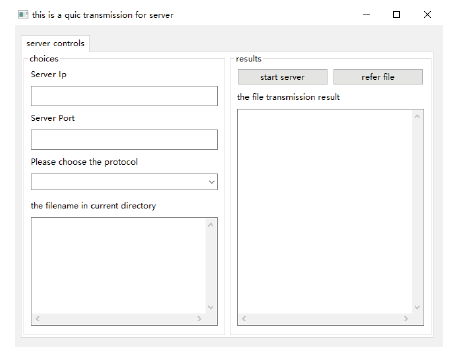
Task: Click the transmission result scroll down arrow
Action: click(x=417, y=307)
